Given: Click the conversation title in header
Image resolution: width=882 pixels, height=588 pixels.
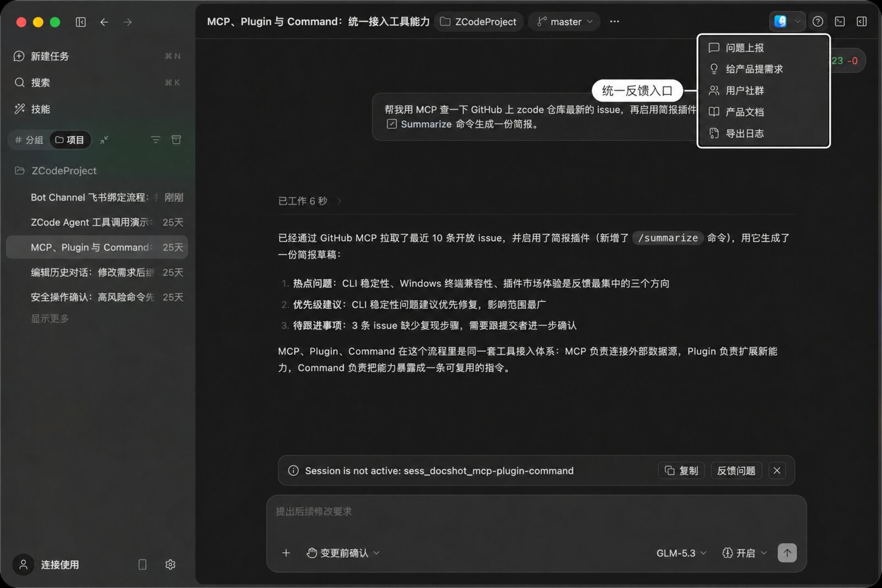Looking at the screenshot, I should point(318,21).
